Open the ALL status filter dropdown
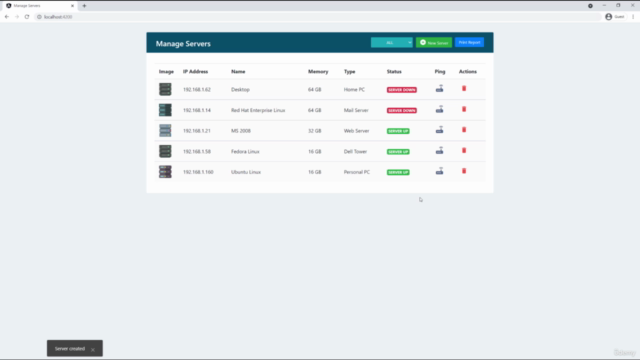This screenshot has height=360, width=640. click(x=391, y=42)
